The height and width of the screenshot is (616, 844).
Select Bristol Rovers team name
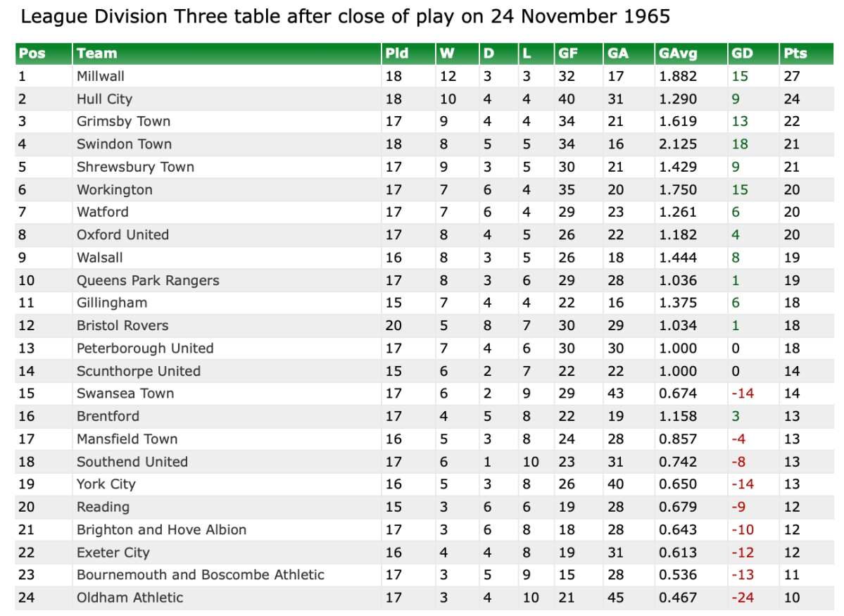click(x=122, y=325)
